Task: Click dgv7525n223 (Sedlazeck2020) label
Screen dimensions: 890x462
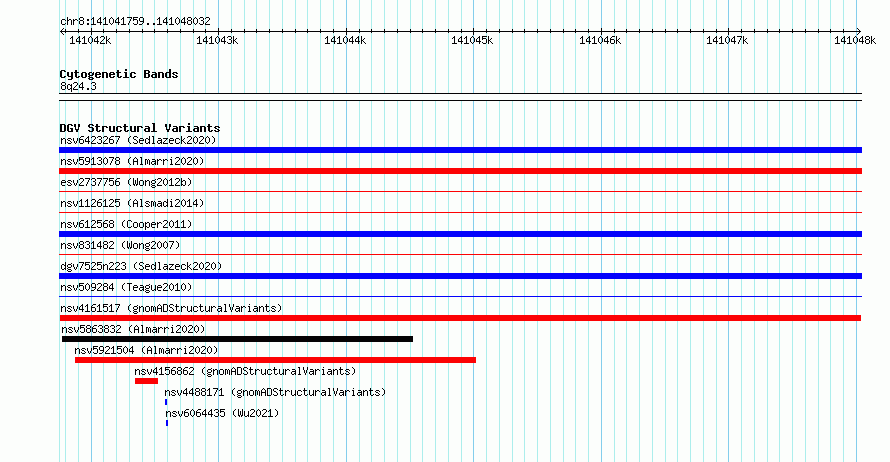Action: 141,266
